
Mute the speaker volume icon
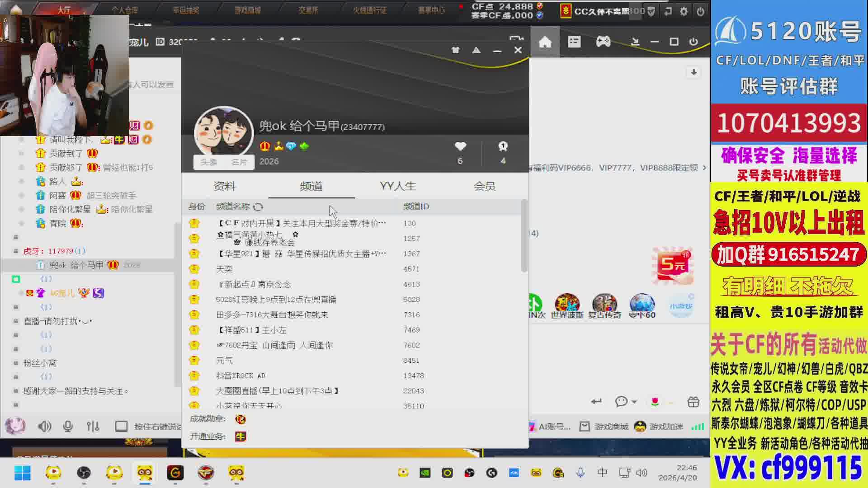[44, 426]
